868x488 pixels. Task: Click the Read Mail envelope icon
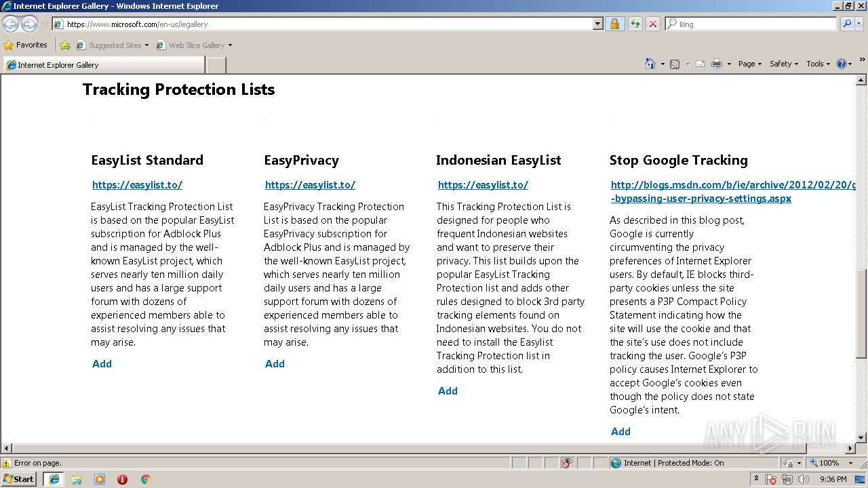point(701,64)
